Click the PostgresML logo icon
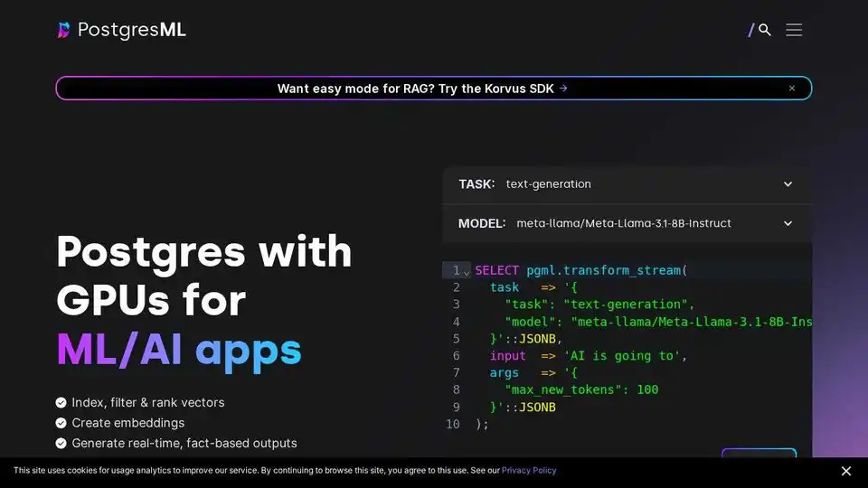The width and height of the screenshot is (868, 488). 63,30
